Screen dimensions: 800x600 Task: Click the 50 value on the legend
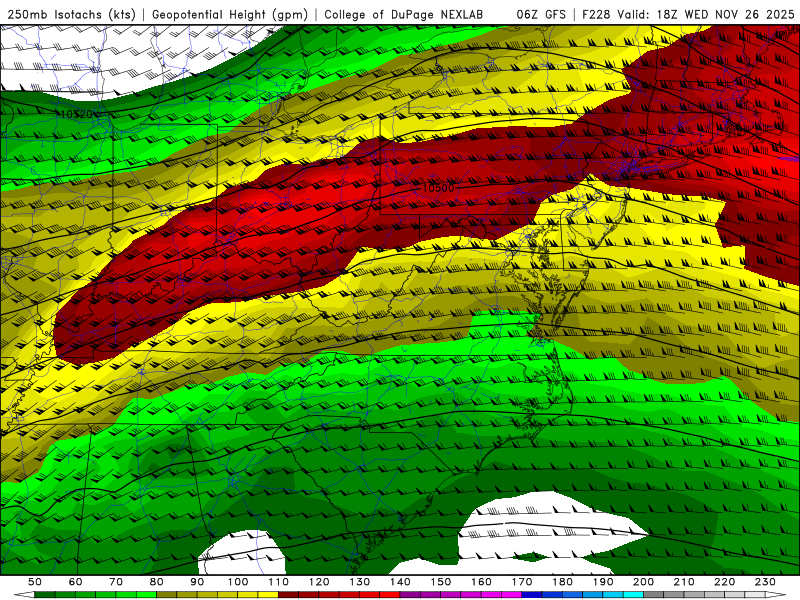click(x=35, y=582)
